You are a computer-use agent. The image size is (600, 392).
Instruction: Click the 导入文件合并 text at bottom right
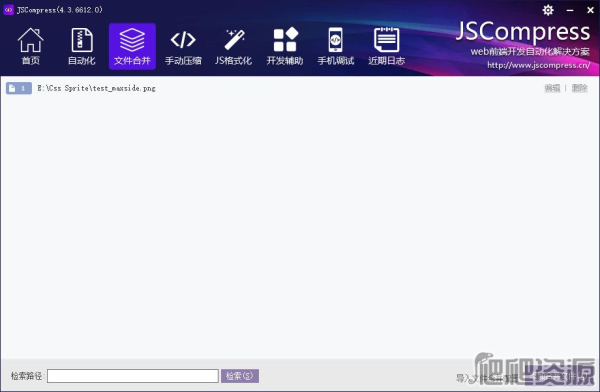click(x=487, y=379)
